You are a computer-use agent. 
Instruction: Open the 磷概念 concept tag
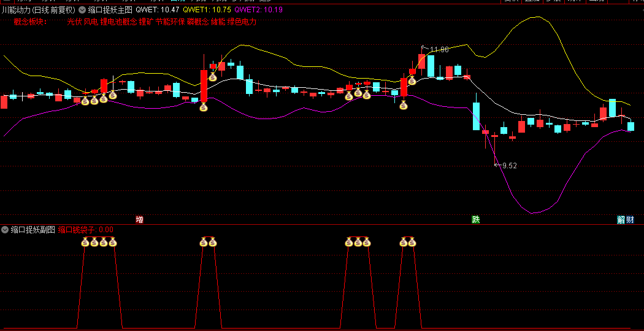coord(197,22)
